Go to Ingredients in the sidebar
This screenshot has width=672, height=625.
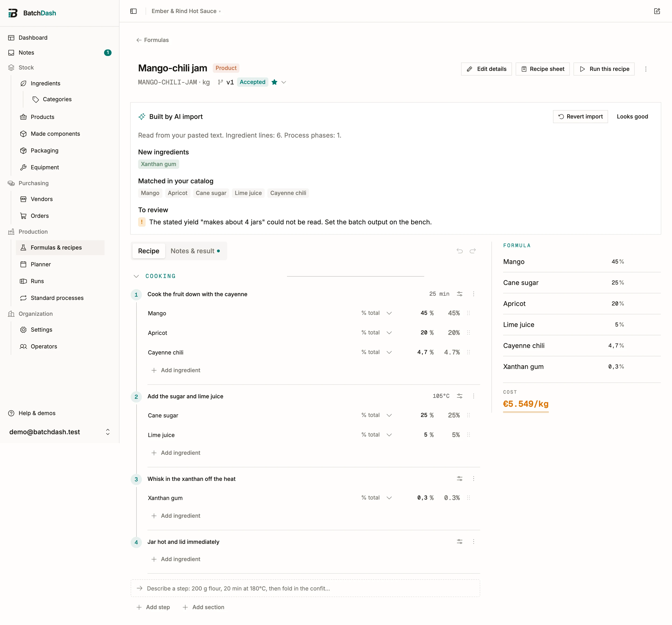tap(45, 83)
